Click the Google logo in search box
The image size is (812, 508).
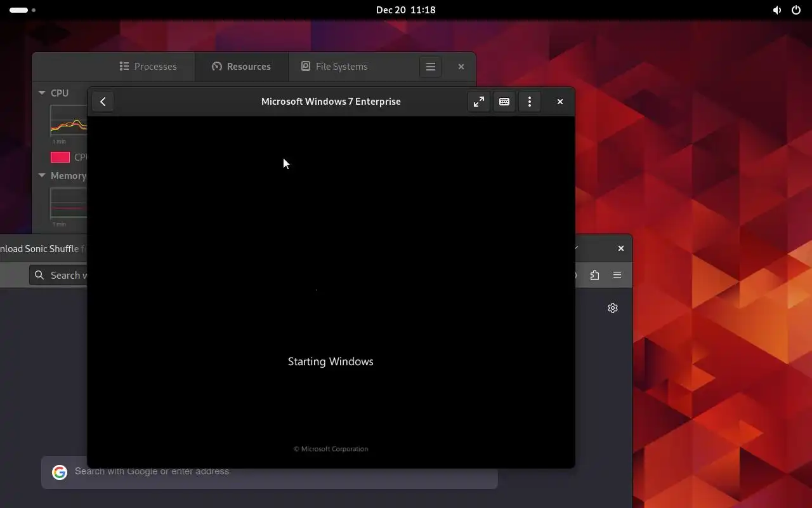click(x=60, y=472)
